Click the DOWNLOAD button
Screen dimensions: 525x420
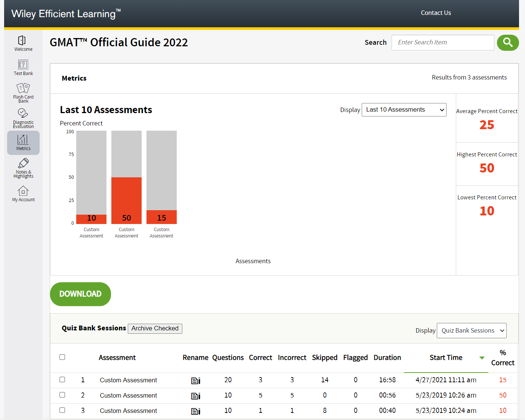[x=80, y=294]
